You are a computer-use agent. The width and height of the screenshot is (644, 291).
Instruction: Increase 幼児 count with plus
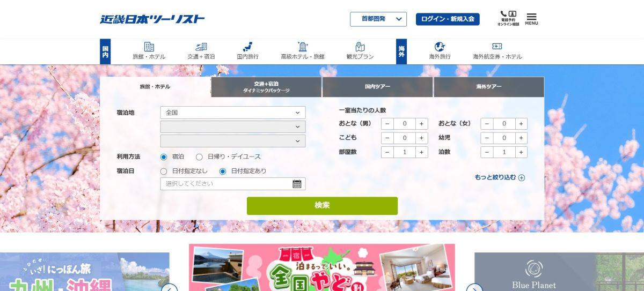pyautogui.click(x=521, y=138)
